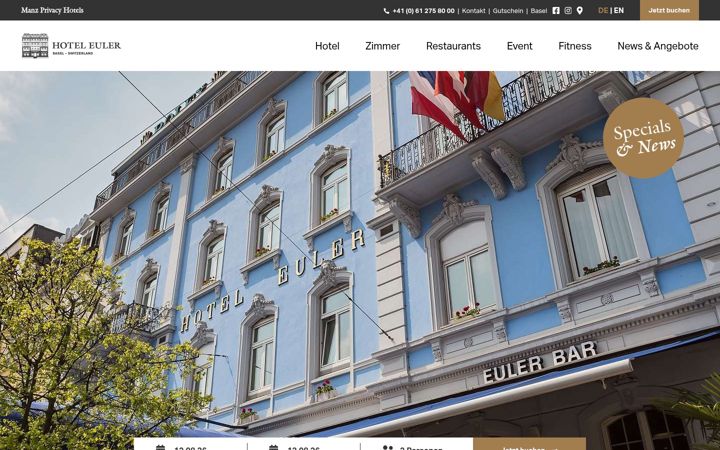Click the top Jetzt buchen button

[x=669, y=10]
